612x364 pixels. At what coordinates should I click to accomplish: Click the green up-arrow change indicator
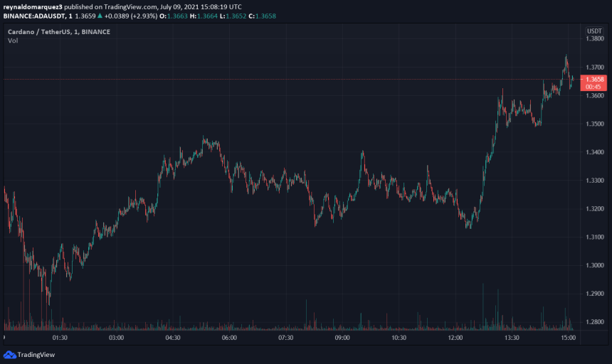pos(100,16)
